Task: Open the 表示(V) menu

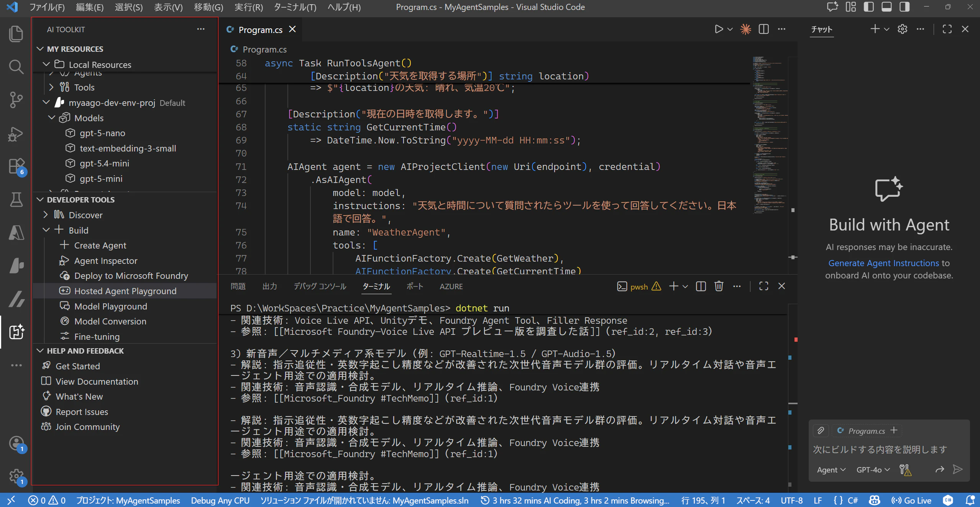Action: [x=168, y=7]
